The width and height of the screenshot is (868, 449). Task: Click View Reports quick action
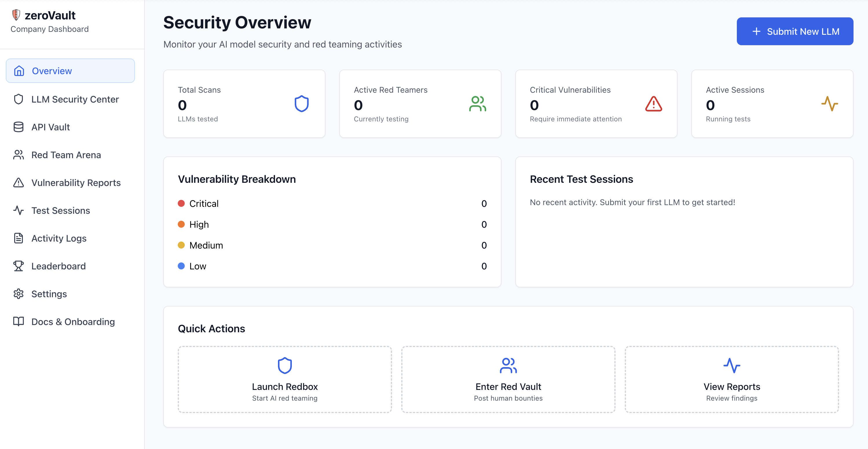[731, 379]
